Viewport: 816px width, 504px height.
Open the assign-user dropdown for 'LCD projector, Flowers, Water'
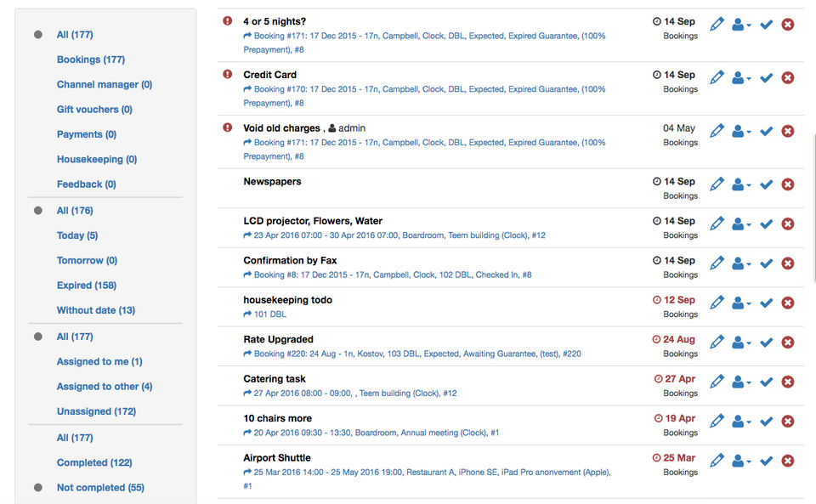click(x=741, y=224)
